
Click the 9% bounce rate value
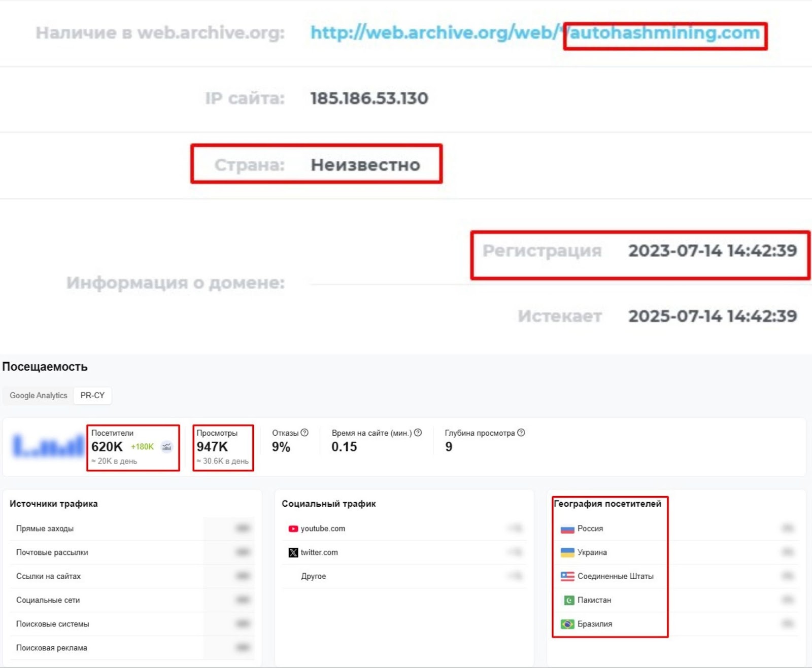281,447
